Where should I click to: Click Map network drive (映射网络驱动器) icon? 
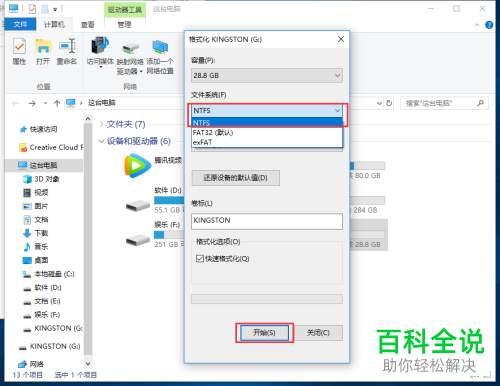[130, 58]
